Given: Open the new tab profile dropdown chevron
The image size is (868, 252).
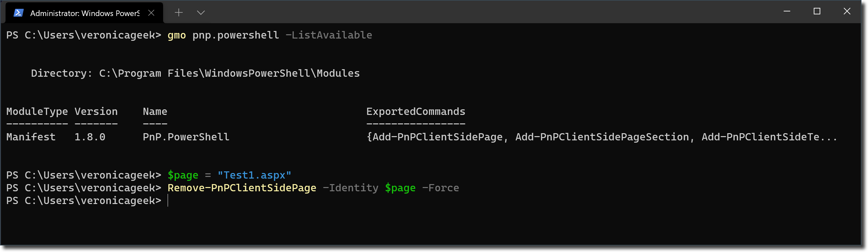Looking at the screenshot, I should [x=200, y=12].
